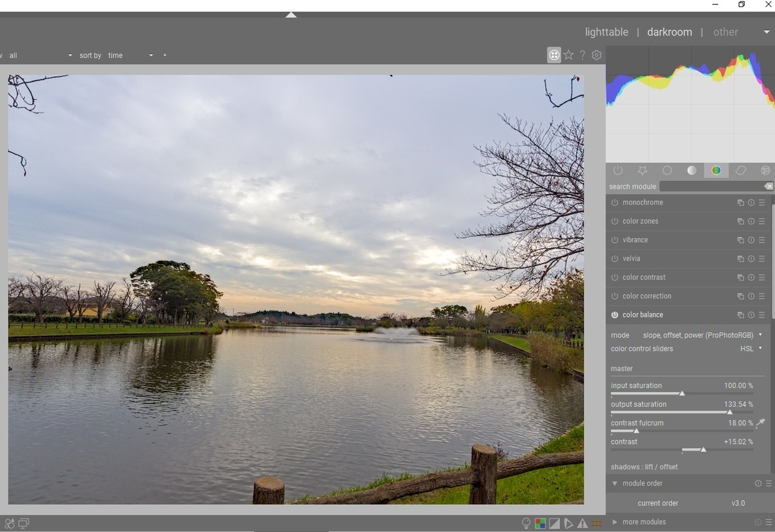775x532 pixels.
Task: Open presets menu for color balance
Action: (762, 315)
